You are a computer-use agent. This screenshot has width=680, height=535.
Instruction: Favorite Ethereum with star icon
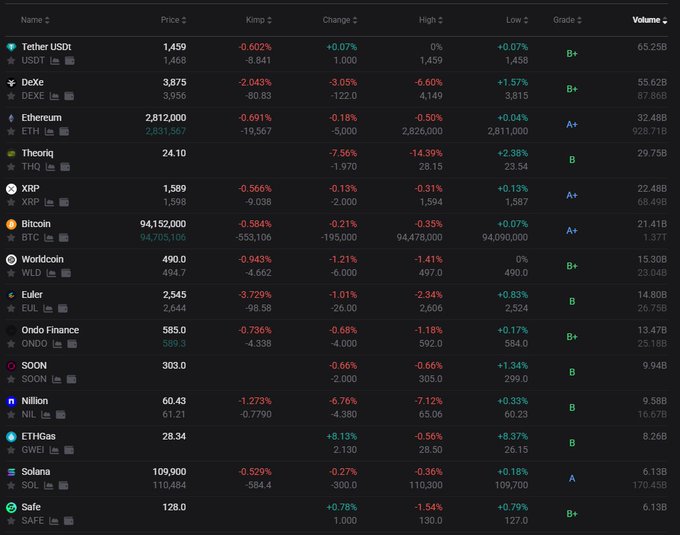[x=11, y=132]
